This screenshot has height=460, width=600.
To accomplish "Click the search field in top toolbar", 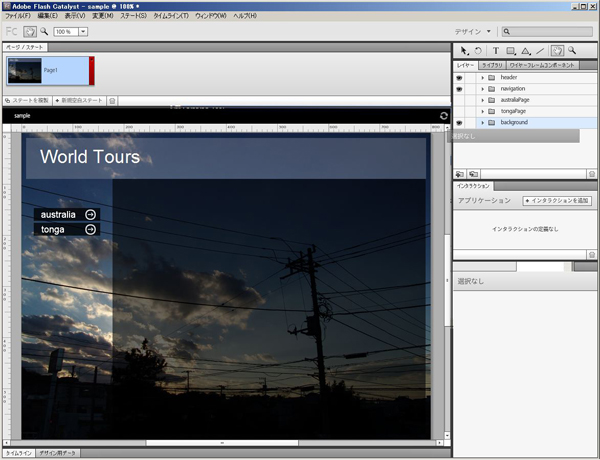I will tap(547, 32).
